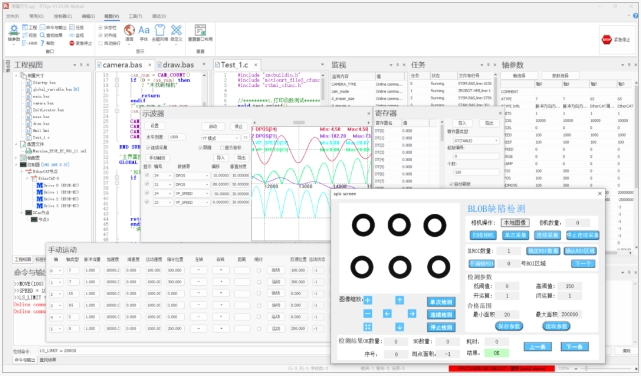Open the first DPOS data source dropdown

(192, 176)
